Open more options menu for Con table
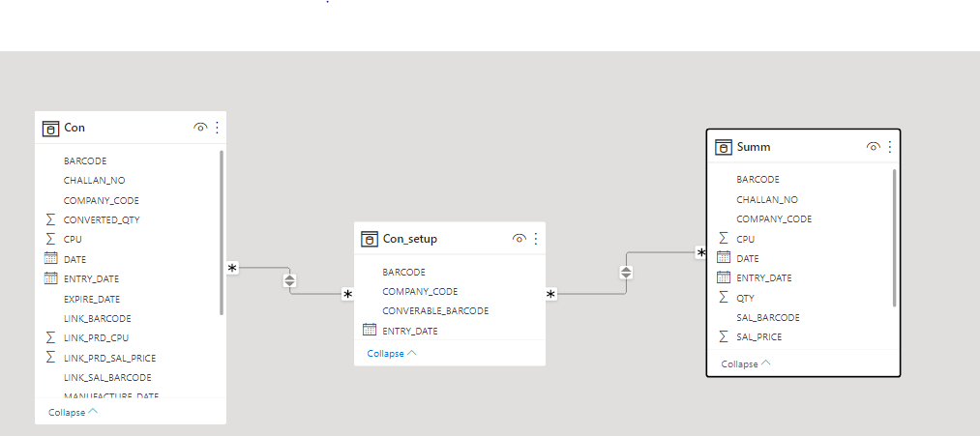This screenshot has width=980, height=436. [217, 128]
